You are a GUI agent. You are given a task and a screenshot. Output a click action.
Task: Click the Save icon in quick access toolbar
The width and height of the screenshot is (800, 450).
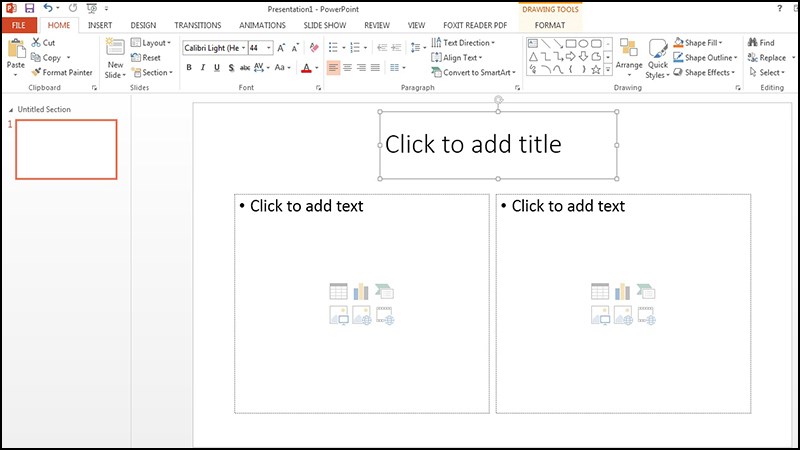(29, 8)
